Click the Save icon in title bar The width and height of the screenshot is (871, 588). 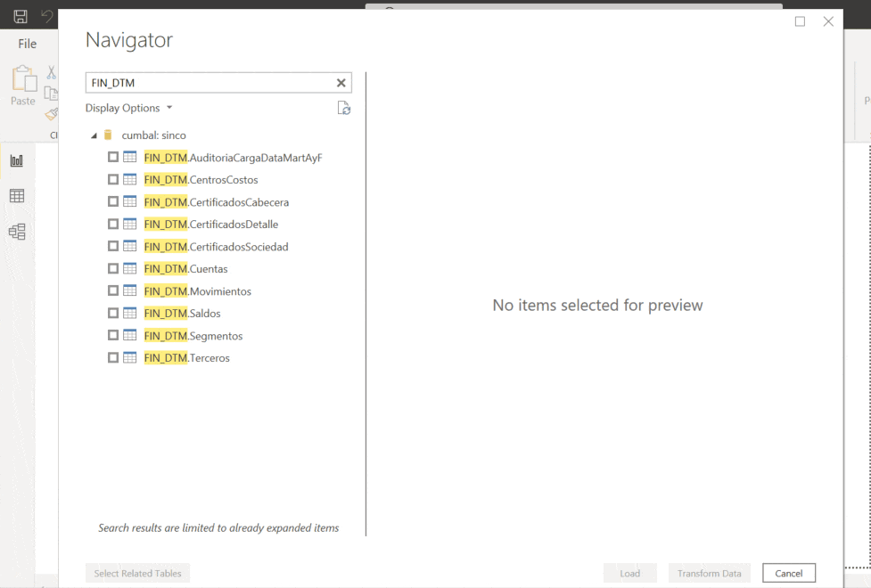tap(21, 16)
